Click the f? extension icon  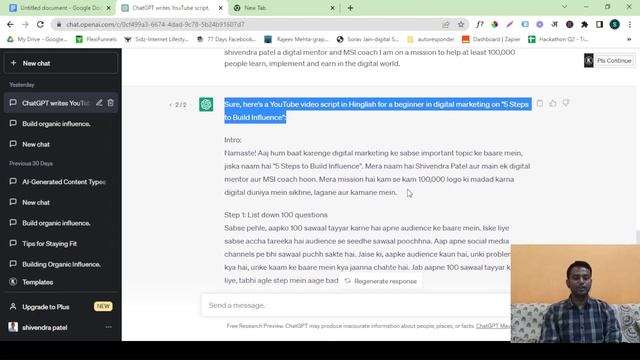(x=480, y=24)
